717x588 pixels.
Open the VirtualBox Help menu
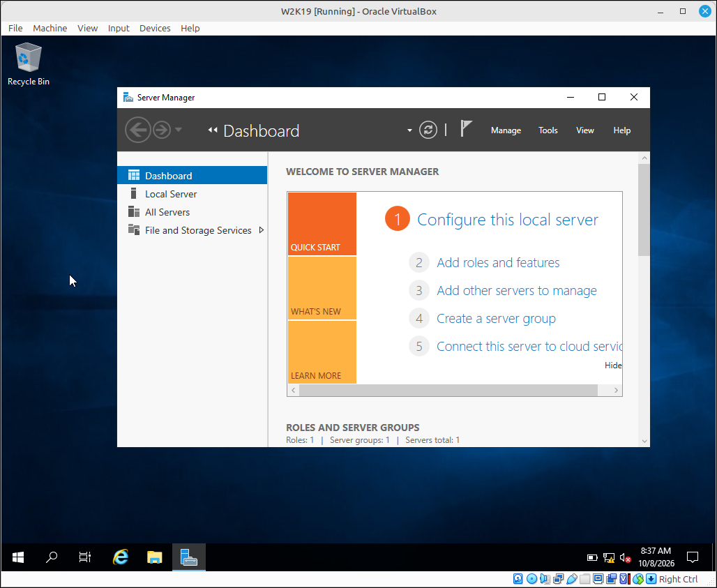click(x=190, y=29)
